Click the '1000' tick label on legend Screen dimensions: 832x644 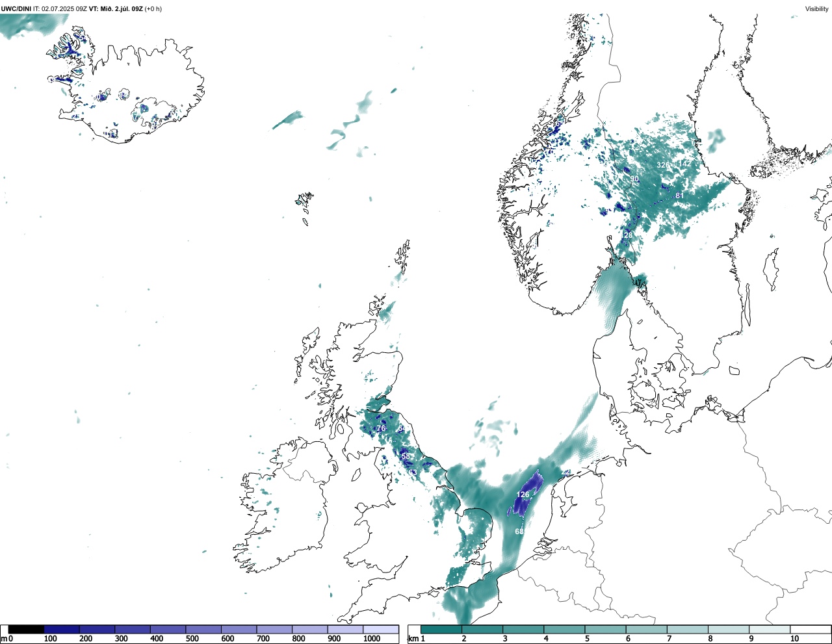pos(372,639)
